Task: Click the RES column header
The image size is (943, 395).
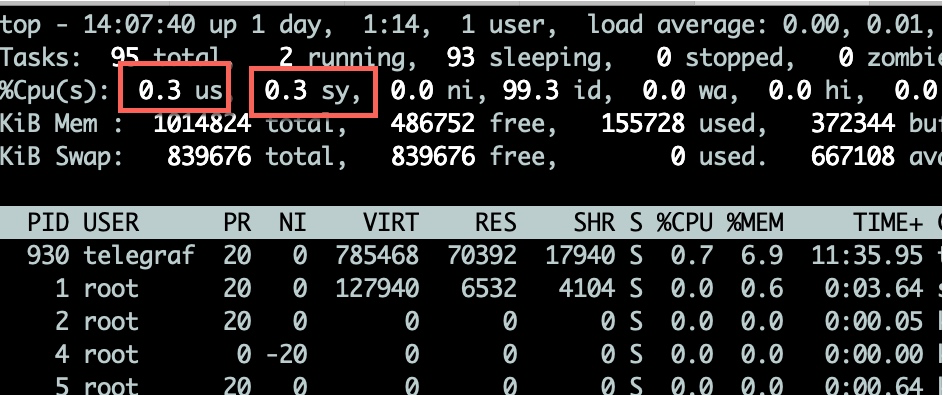Action: 495,222
